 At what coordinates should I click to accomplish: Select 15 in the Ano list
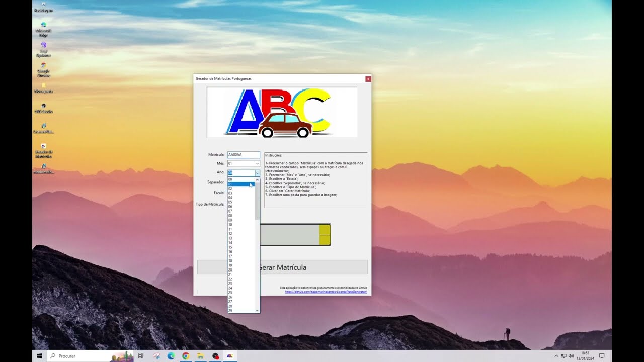click(x=242, y=247)
